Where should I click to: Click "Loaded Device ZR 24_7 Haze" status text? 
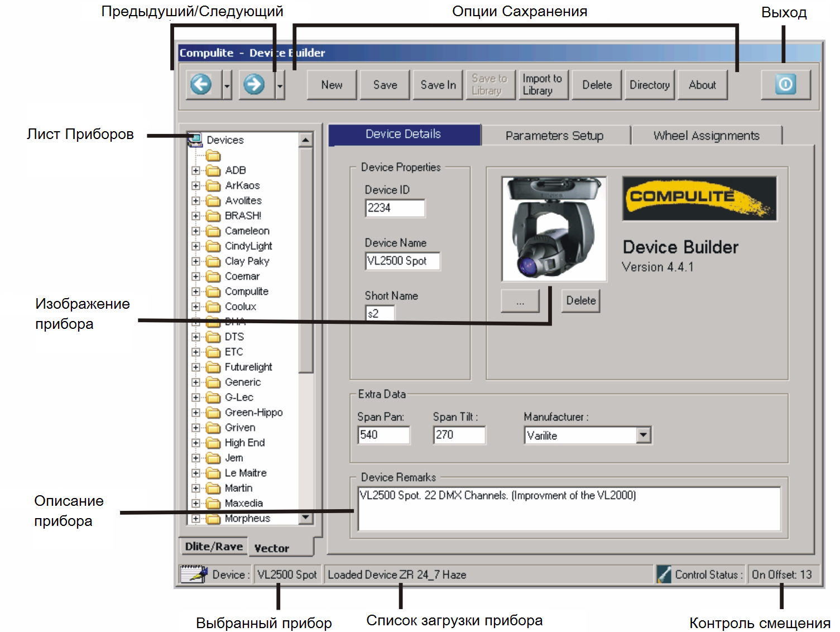pyautogui.click(x=397, y=574)
